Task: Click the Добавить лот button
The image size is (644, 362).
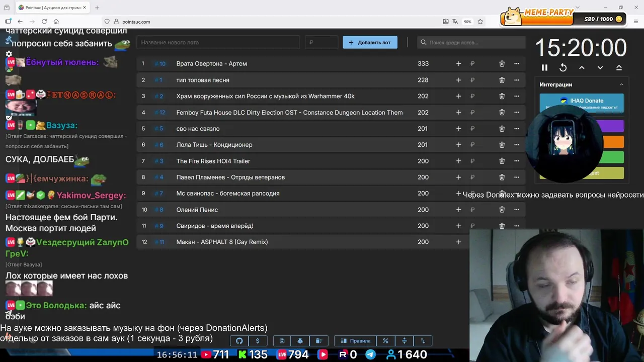Action: pyautogui.click(x=370, y=42)
